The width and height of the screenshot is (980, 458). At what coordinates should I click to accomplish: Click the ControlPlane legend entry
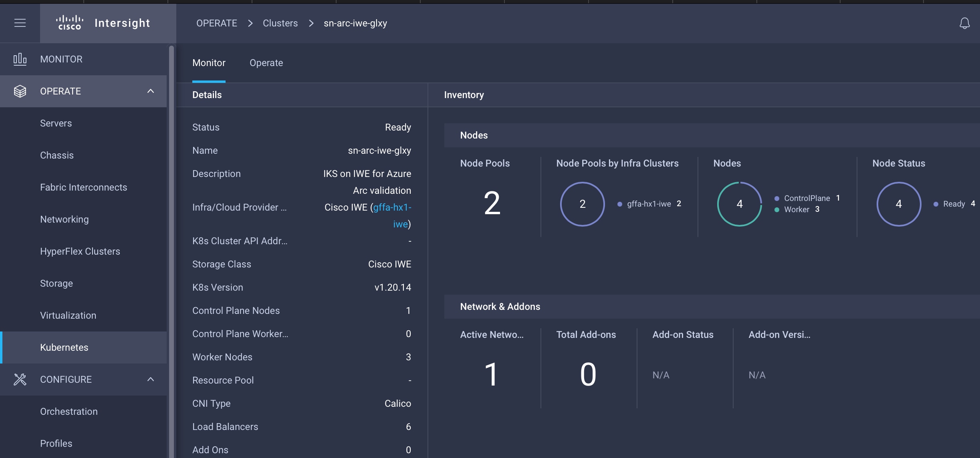point(807,198)
